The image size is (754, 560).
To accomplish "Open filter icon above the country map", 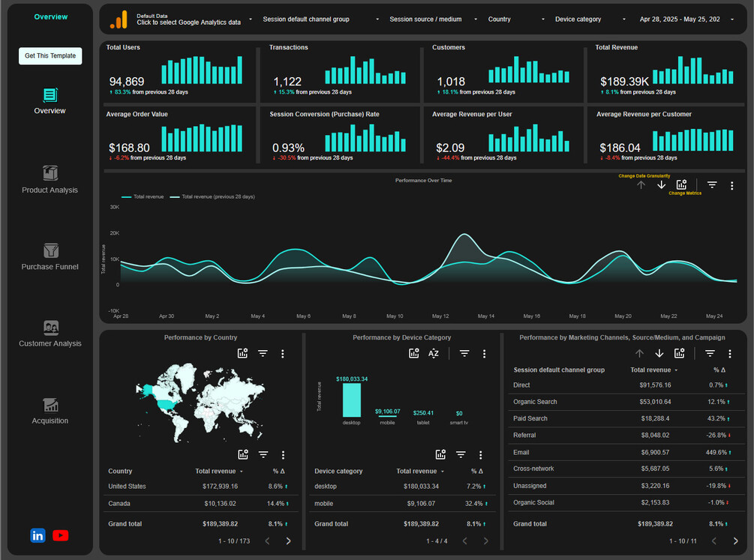I will pyautogui.click(x=263, y=353).
